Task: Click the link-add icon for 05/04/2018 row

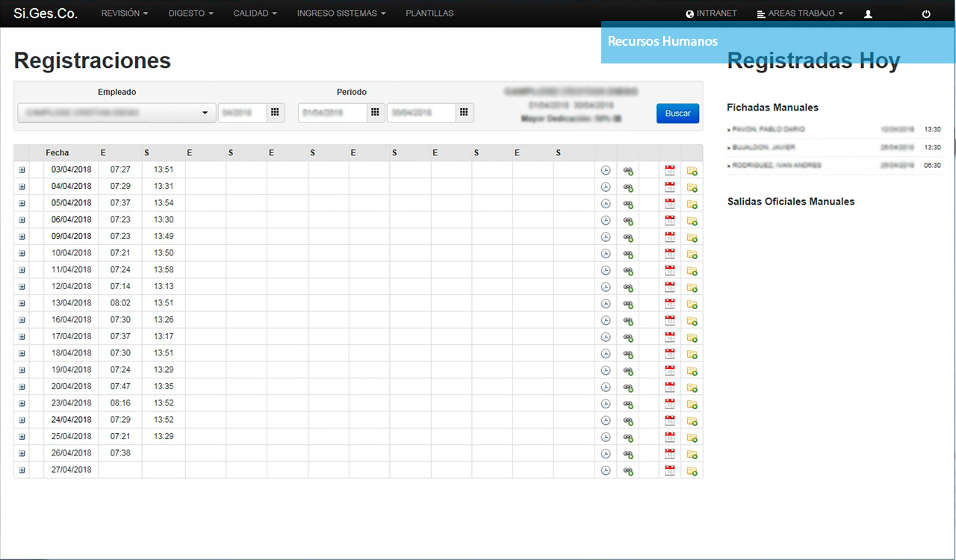Action: coord(628,204)
